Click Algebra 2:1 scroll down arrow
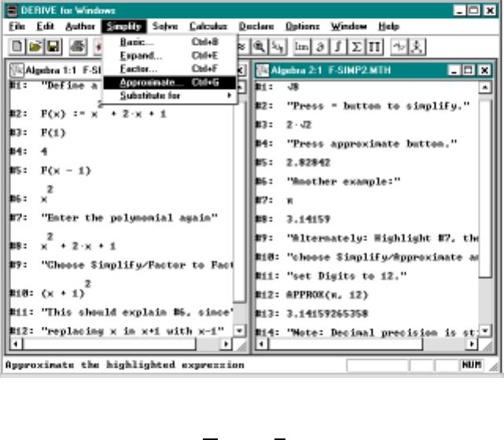 [485, 331]
